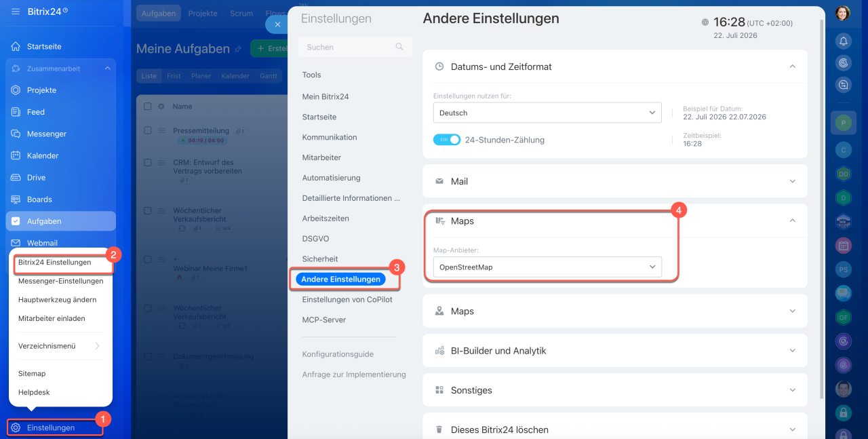
Task: Switch to the Scrum tab in the tasks window
Action: [241, 14]
